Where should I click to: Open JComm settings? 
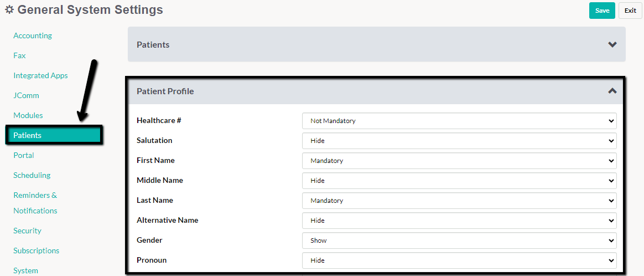pos(26,95)
